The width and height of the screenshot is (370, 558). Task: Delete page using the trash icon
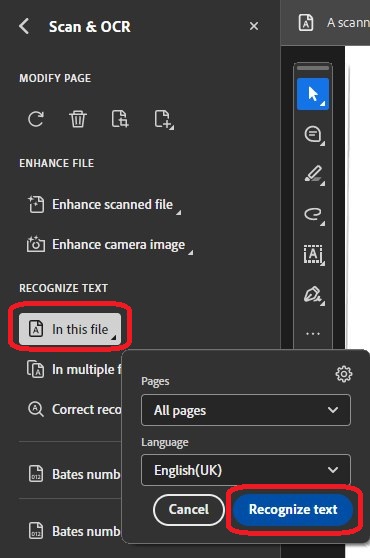pyautogui.click(x=78, y=119)
